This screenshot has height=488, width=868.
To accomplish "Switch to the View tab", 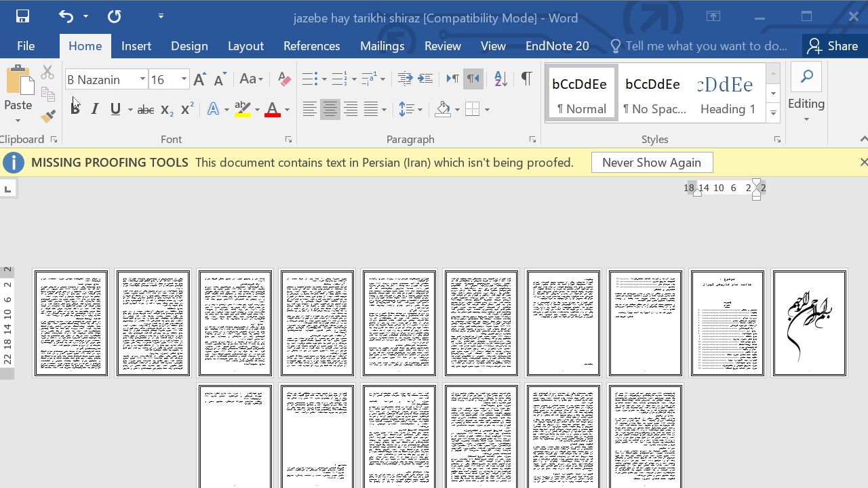I will (493, 46).
